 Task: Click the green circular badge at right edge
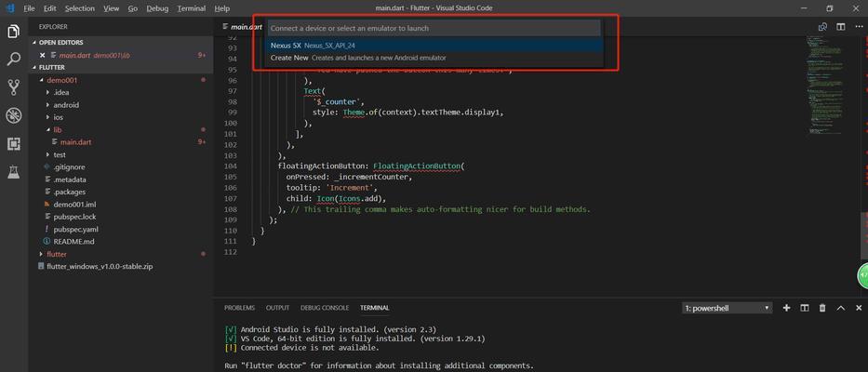863,275
